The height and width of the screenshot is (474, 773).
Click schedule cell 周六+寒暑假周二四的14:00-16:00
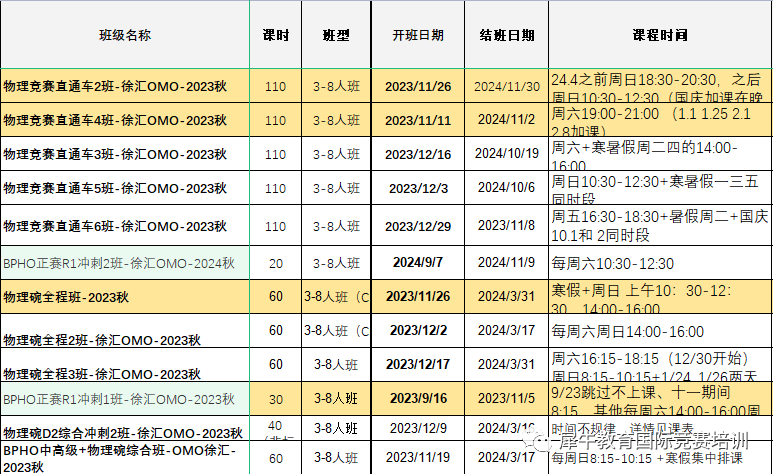pos(660,154)
